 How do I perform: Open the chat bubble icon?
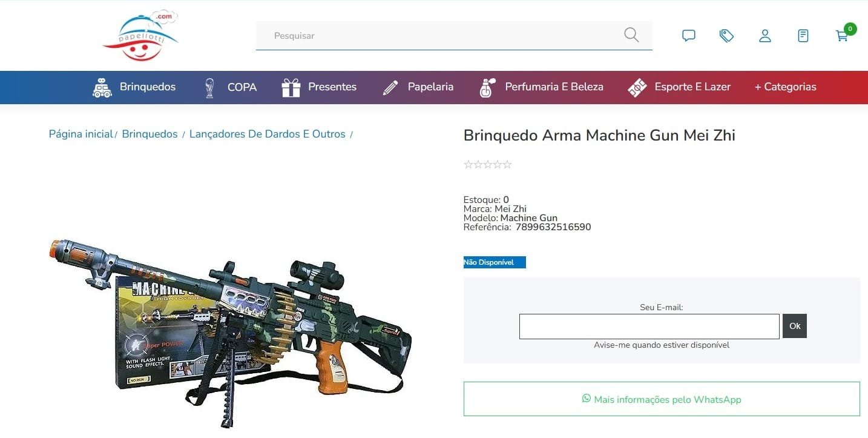[689, 36]
